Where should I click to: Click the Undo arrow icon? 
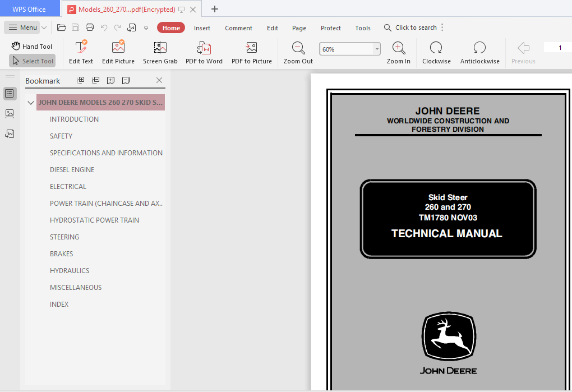click(104, 27)
